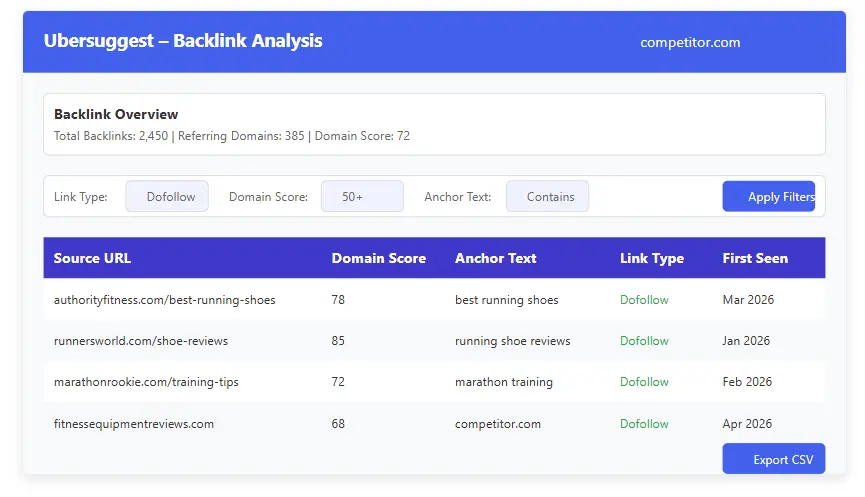Click the anchor text 'running shoe reviews'
865x497 pixels.
[512, 341]
